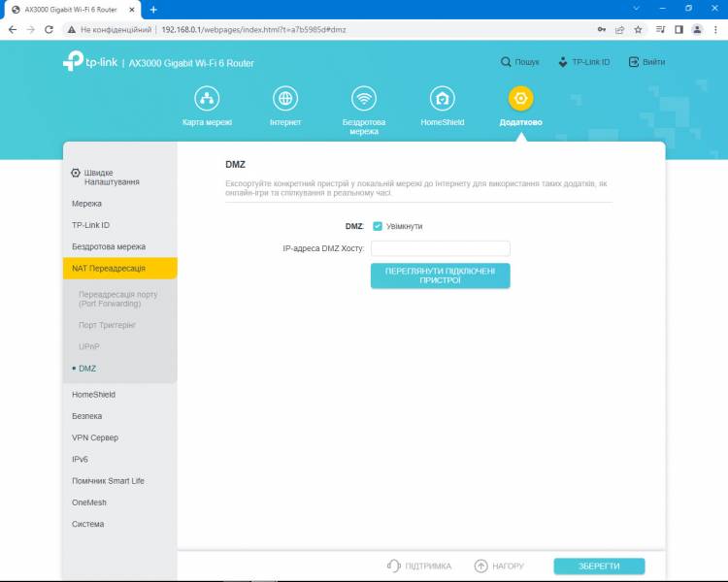728x582 pixels.
Task: Reload the page with refresh icon
Action: [x=49, y=29]
